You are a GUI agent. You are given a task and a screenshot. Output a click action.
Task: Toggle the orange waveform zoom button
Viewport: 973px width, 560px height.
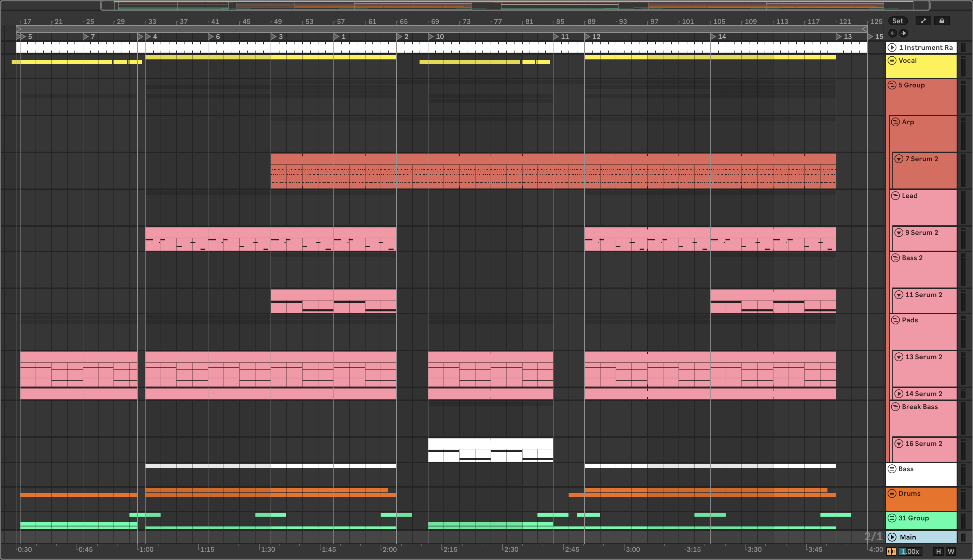pyautogui.click(x=891, y=551)
